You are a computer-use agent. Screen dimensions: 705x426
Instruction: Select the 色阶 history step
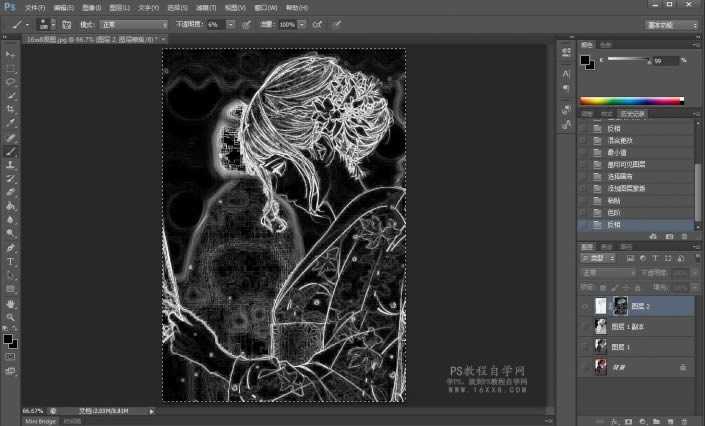pyautogui.click(x=614, y=213)
